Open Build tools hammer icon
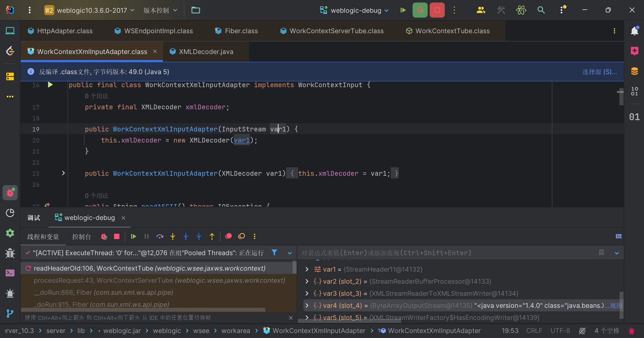Image resolution: width=644 pixels, height=338 pixels. click(x=501, y=10)
